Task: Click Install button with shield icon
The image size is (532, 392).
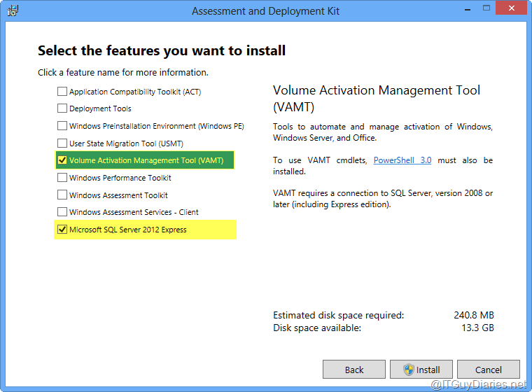Action: coord(421,370)
